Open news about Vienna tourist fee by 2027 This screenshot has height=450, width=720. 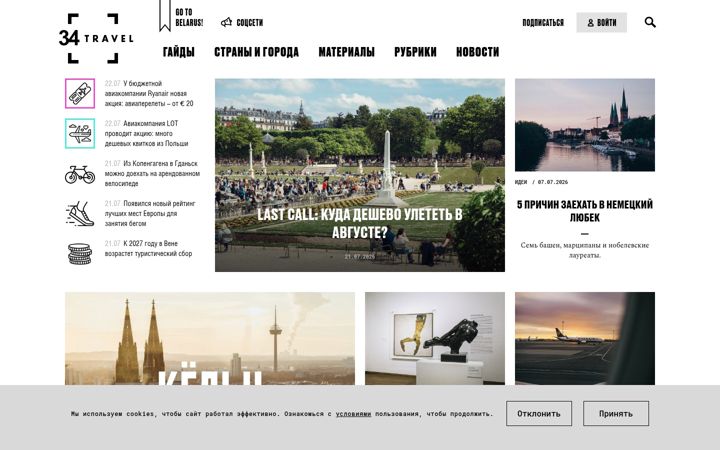tap(148, 248)
